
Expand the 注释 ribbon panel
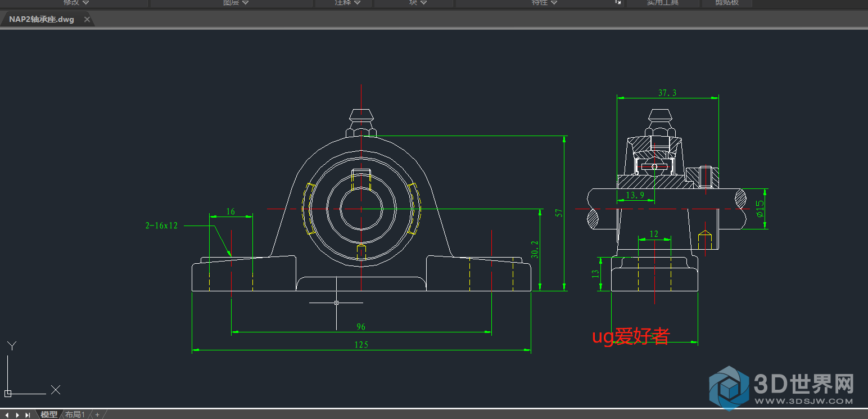click(x=347, y=3)
